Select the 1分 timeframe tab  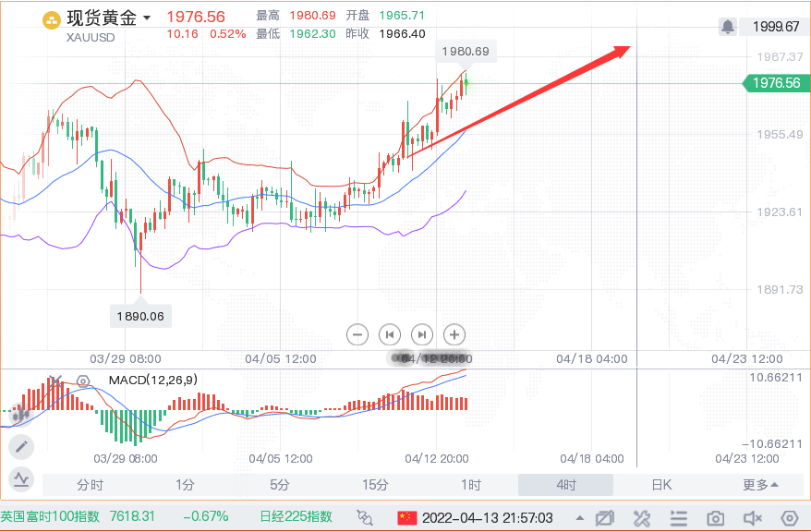(185, 485)
